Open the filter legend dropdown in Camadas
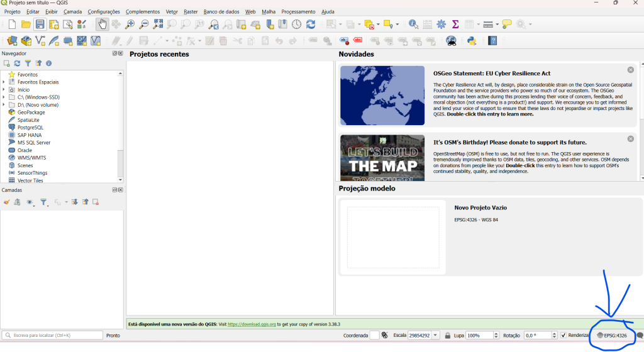 click(x=43, y=202)
